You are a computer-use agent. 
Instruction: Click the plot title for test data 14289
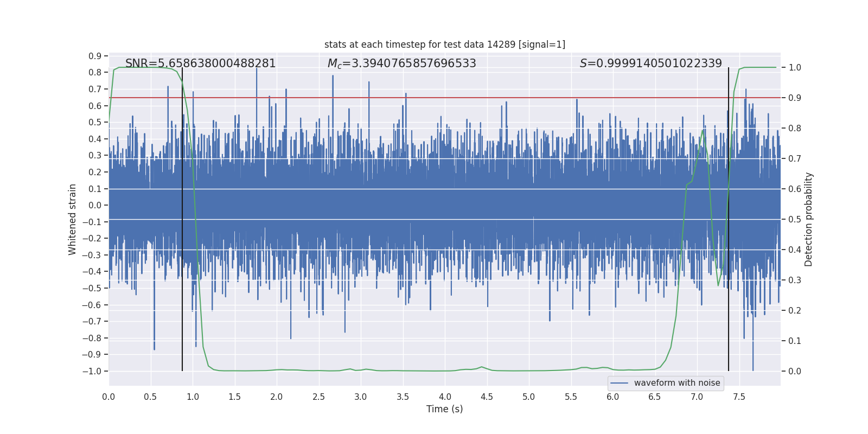445,44
